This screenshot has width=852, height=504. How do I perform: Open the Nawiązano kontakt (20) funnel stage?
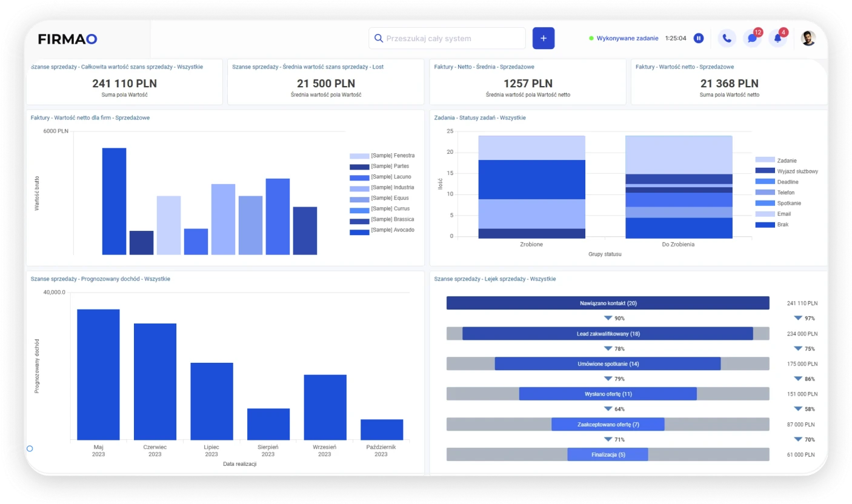point(608,303)
